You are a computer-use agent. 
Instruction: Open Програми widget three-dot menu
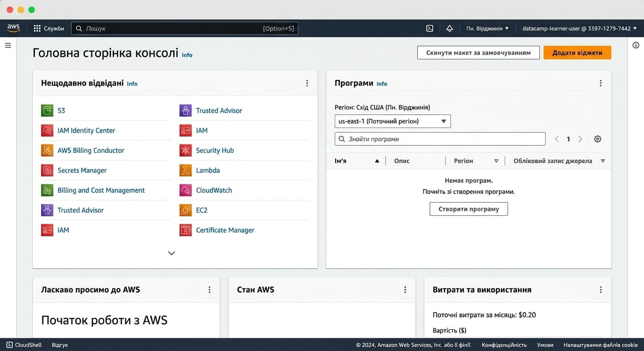point(601,83)
